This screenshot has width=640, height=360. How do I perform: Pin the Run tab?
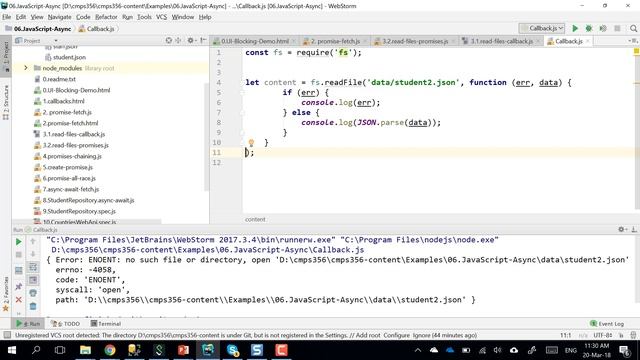click(18, 287)
